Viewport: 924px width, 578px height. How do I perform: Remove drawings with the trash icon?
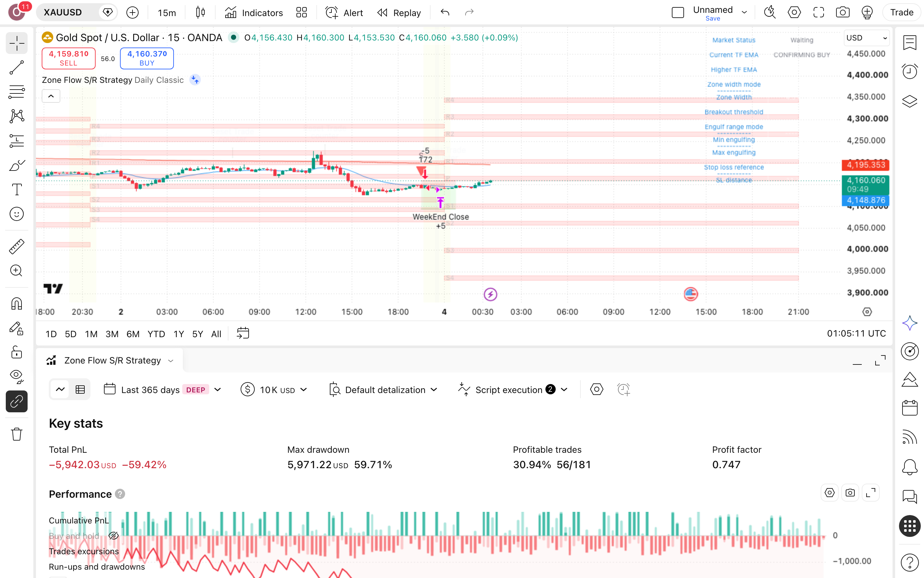pyautogui.click(x=16, y=434)
